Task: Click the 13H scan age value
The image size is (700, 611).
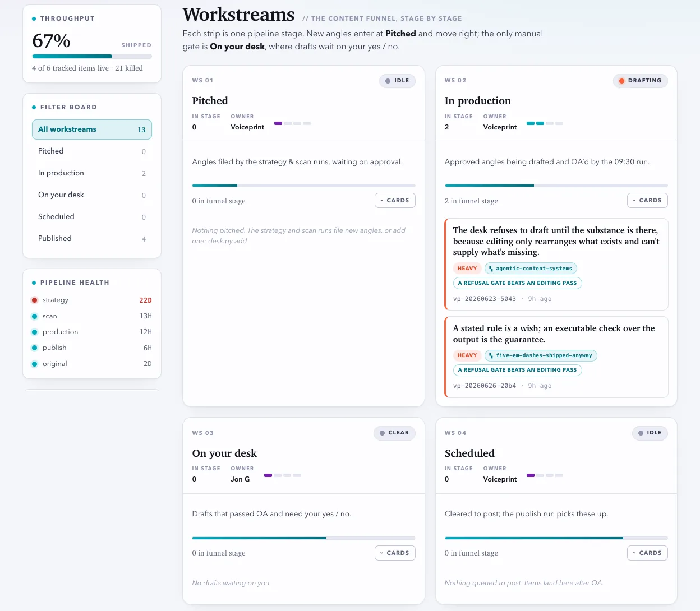Action: click(146, 316)
